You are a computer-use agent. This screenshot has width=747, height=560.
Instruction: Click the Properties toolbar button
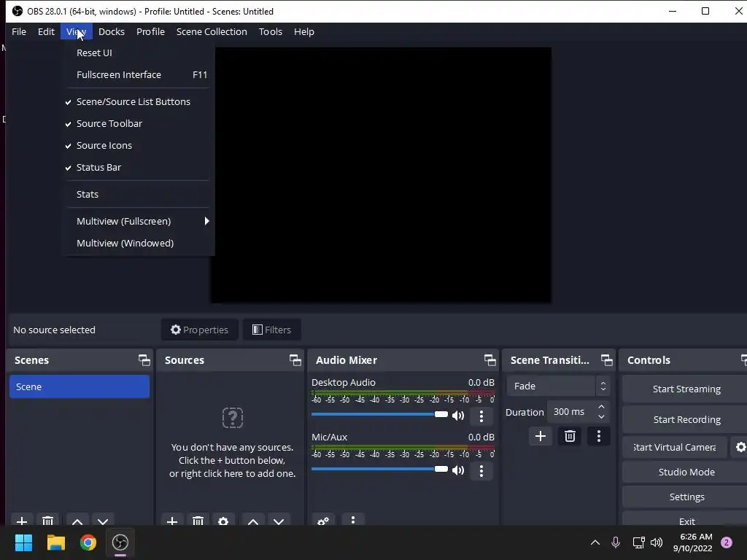point(200,330)
